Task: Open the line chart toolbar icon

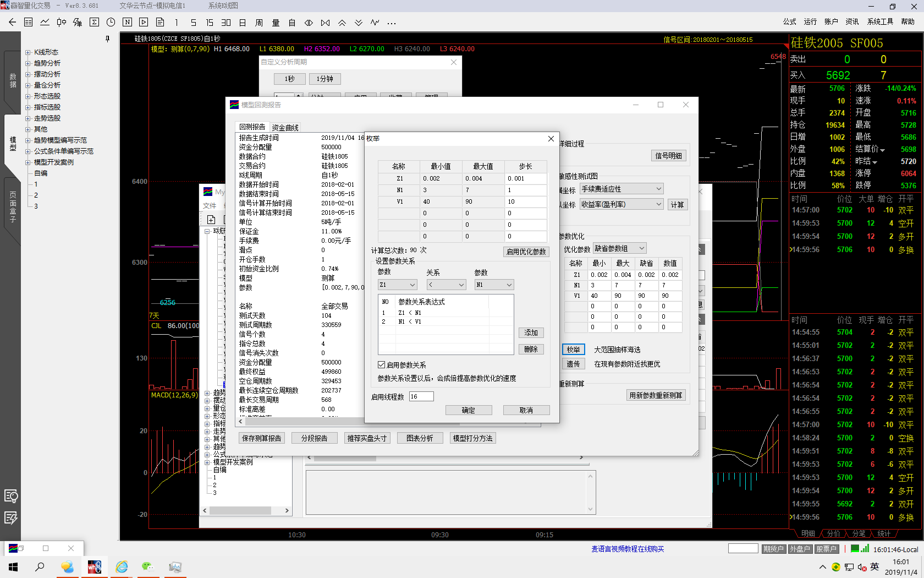Action: 45,23
